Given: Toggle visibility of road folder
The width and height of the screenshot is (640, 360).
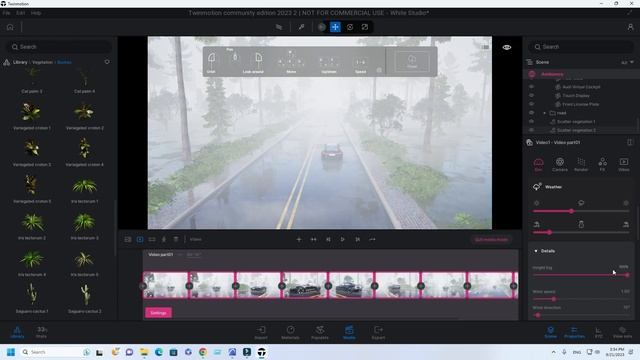Looking at the screenshot, I should [x=531, y=113].
